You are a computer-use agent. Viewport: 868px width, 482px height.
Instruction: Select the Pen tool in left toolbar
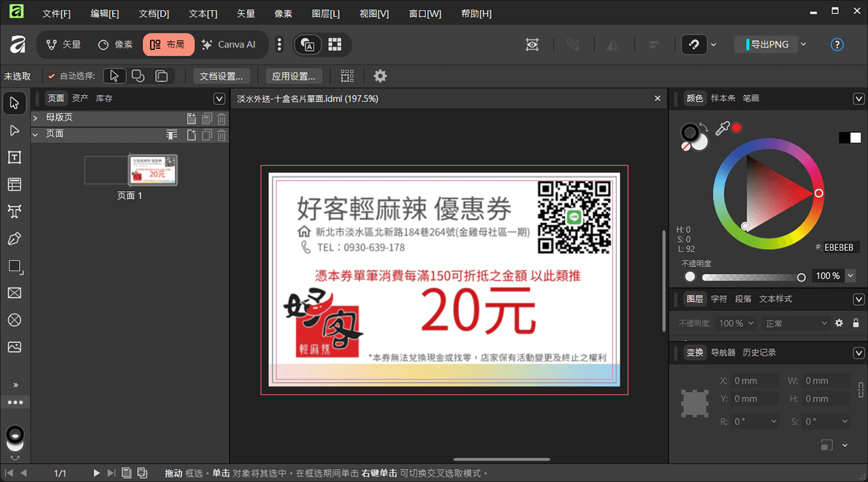[14, 239]
